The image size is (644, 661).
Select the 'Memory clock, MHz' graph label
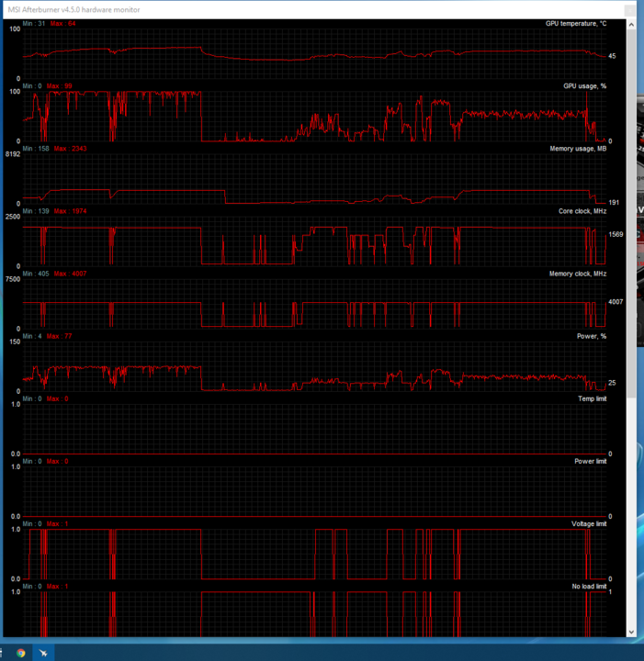click(x=577, y=274)
